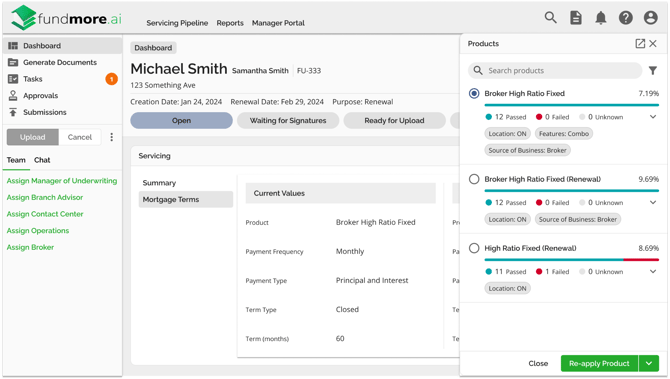This screenshot has height=379, width=670.
Task: Click the Source of Business: Broker tag under 7.19%
Action: pyautogui.click(x=527, y=150)
